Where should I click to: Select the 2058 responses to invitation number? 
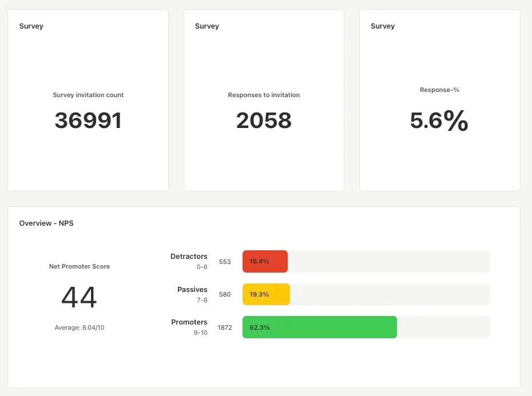[264, 121]
